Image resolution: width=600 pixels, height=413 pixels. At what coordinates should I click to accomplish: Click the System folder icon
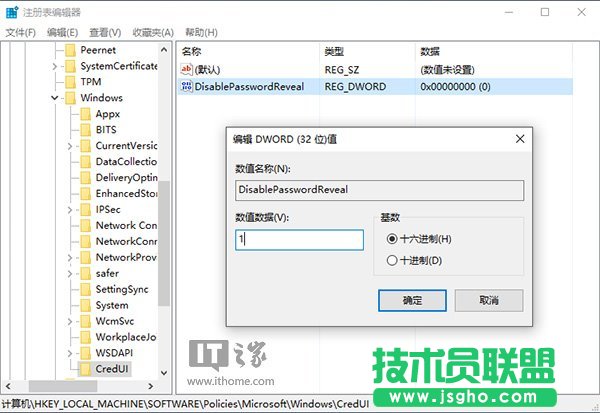pos(86,305)
